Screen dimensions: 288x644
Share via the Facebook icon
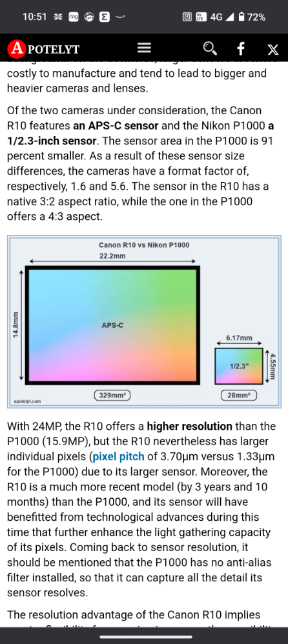241,48
